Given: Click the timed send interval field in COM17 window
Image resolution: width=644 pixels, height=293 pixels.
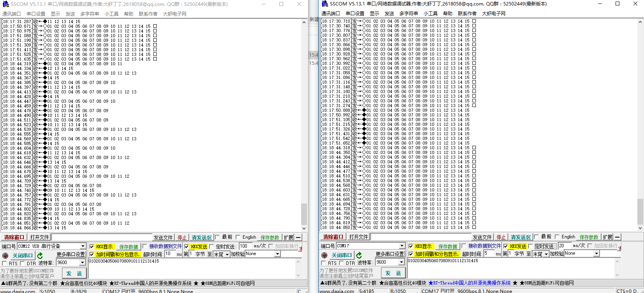Looking at the screenshot, I should click(564, 246).
